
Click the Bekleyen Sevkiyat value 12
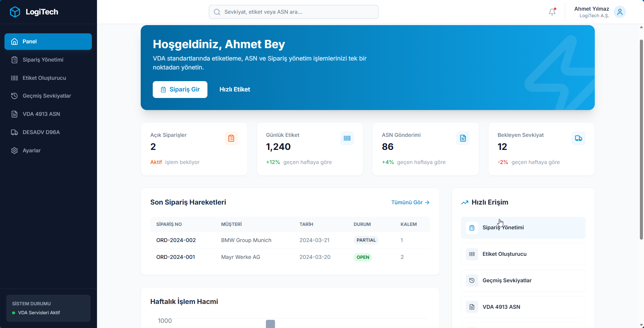pos(502,147)
